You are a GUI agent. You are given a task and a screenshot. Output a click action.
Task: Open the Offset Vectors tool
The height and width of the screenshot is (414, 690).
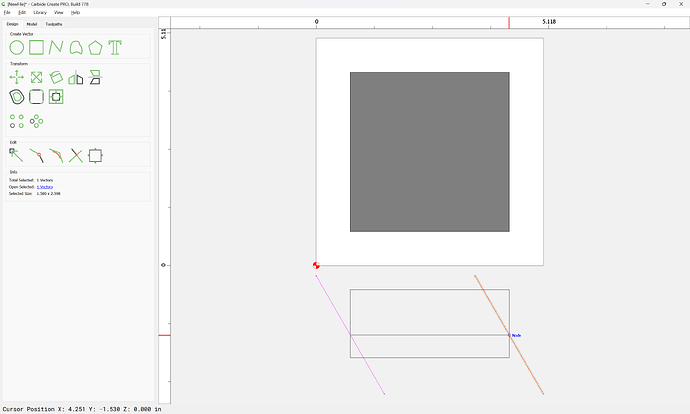coord(17,97)
